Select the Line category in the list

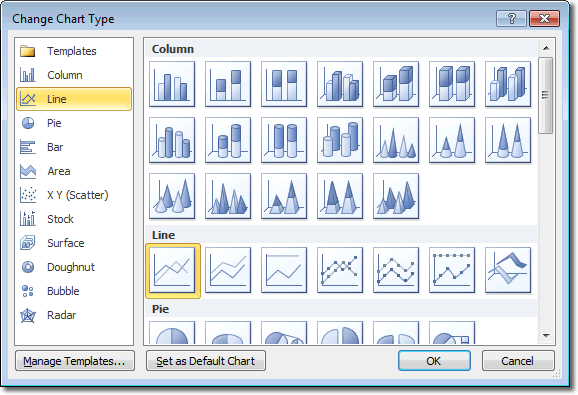(74, 99)
